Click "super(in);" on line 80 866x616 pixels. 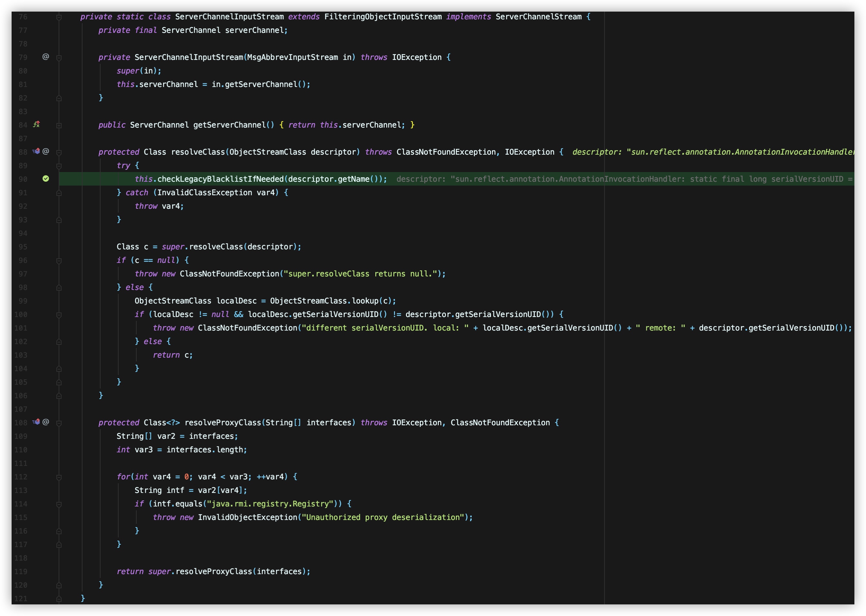[139, 71]
